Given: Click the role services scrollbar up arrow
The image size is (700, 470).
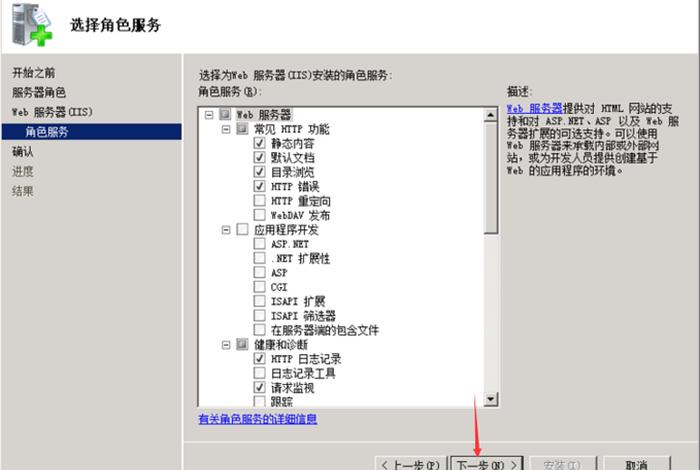Looking at the screenshot, I should [x=490, y=115].
